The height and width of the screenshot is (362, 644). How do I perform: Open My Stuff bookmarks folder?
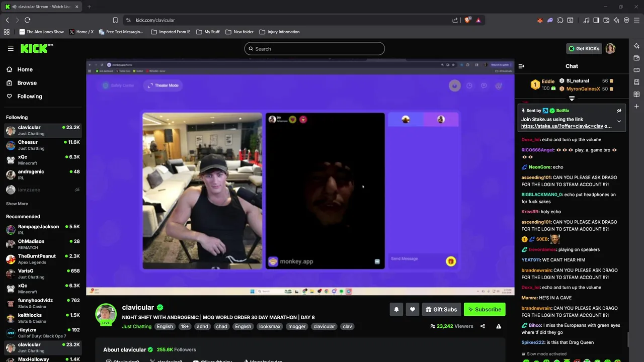[208, 32]
